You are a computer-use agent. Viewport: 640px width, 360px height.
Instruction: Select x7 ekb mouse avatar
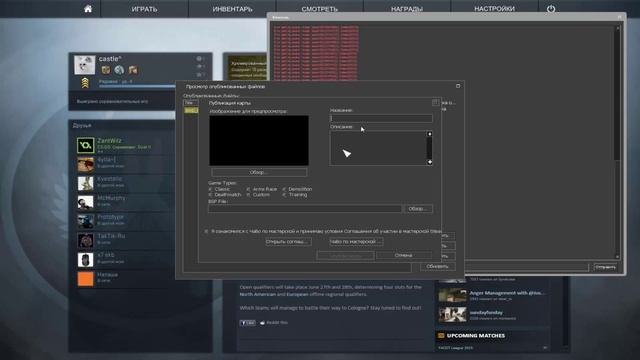[x=86, y=260]
